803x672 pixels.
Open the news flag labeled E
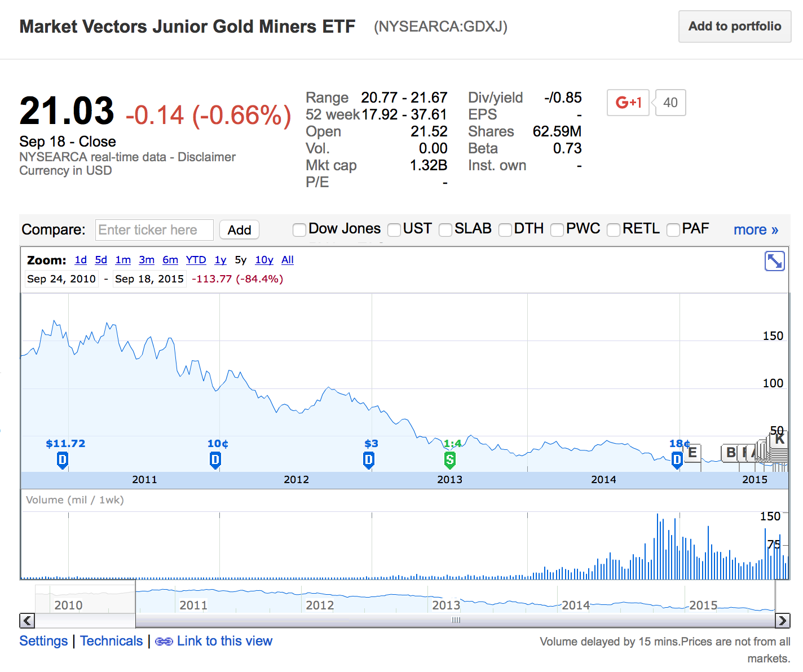coord(692,453)
